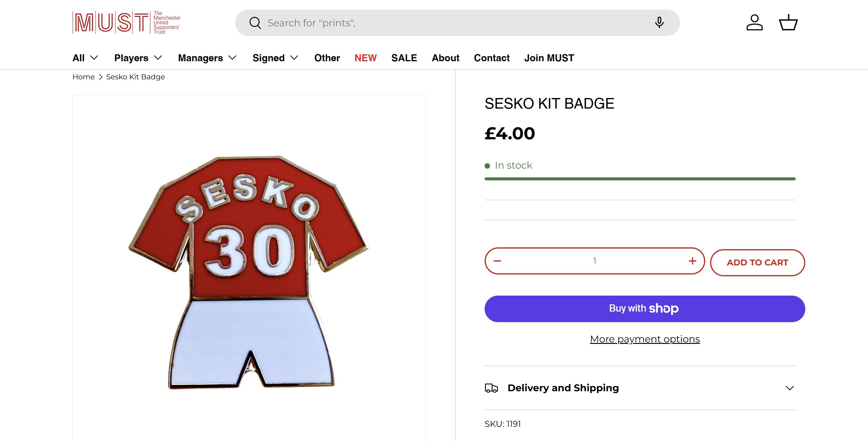
Task: Open the user account icon
Action: (754, 23)
